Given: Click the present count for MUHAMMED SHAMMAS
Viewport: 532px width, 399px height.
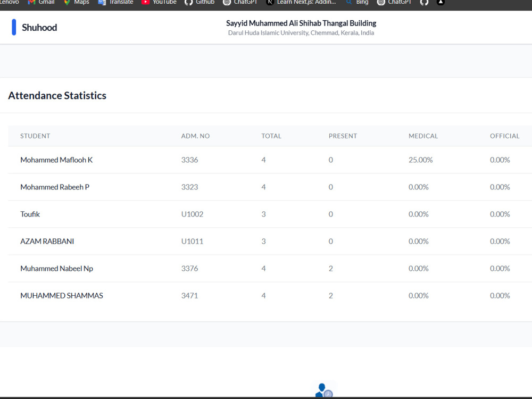Looking at the screenshot, I should coord(331,295).
